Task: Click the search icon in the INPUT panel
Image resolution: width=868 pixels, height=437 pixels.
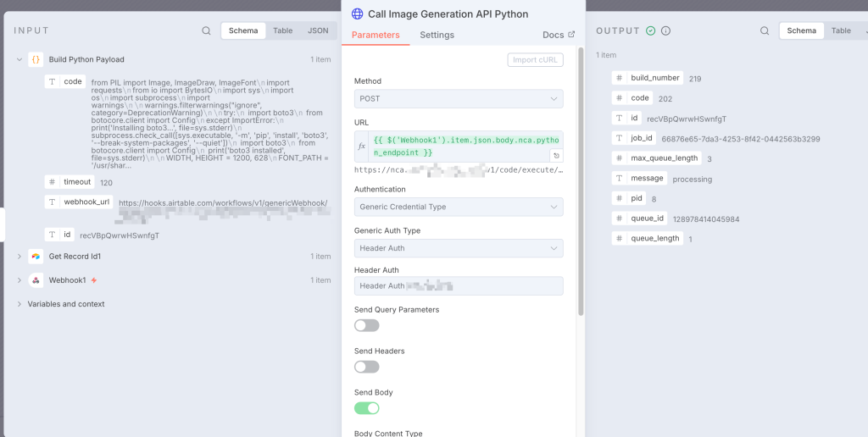Action: (206, 30)
